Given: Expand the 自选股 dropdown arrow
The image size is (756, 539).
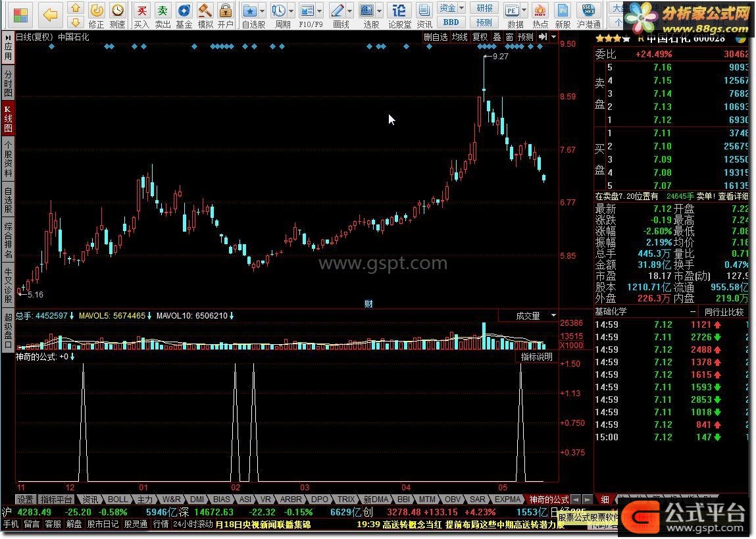Looking at the screenshot, I should pyautogui.click(x=263, y=11).
